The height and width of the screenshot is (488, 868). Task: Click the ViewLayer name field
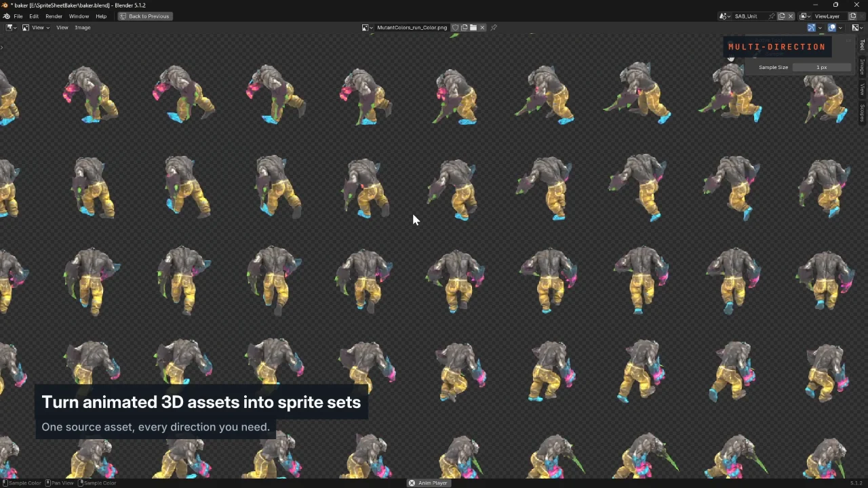click(830, 16)
